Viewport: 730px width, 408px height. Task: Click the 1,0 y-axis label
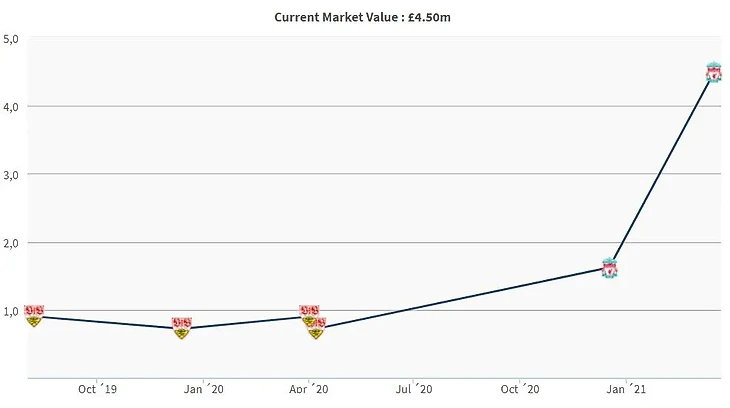click(x=11, y=311)
